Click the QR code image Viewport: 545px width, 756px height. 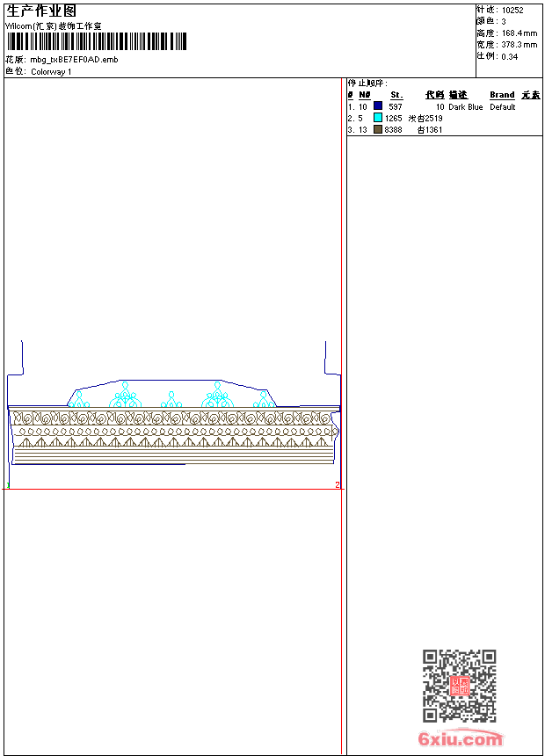459,686
